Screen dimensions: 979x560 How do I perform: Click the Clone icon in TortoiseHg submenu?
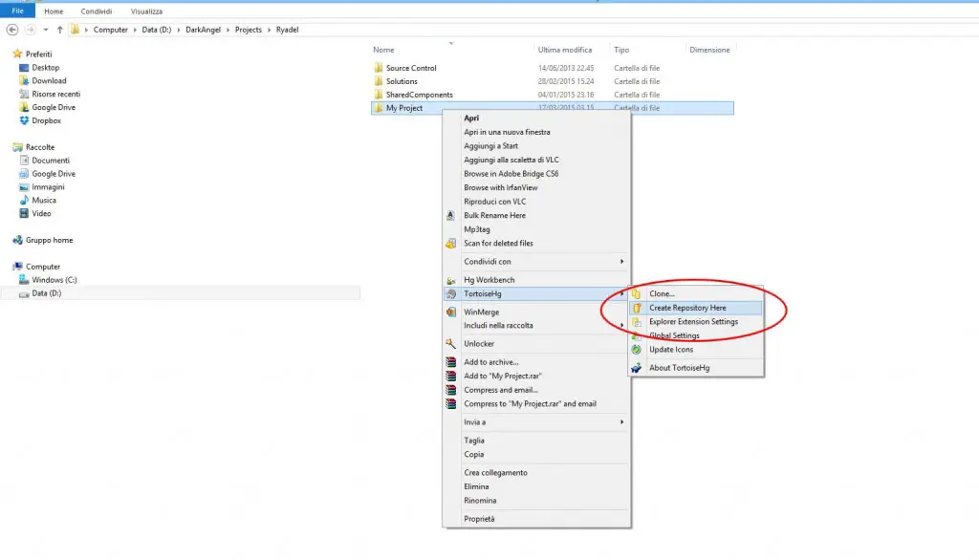(636, 294)
